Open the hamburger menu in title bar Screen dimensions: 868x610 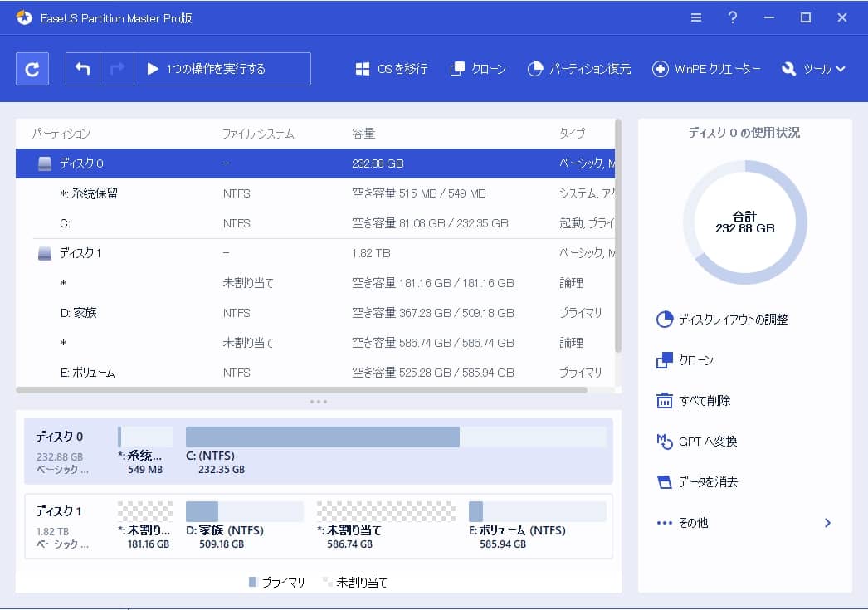click(x=696, y=17)
